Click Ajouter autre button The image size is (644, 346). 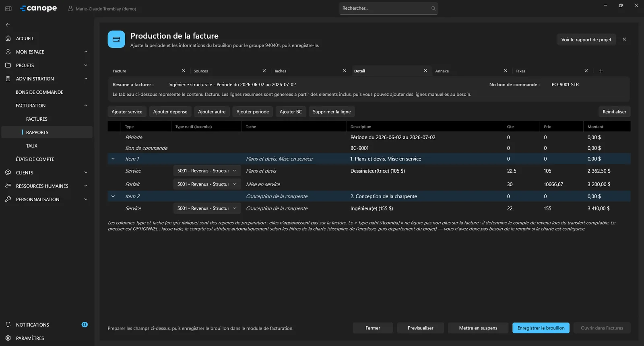212,112
